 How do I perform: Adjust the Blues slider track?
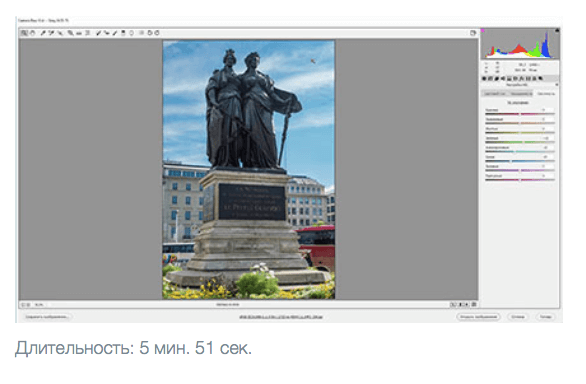(519, 161)
